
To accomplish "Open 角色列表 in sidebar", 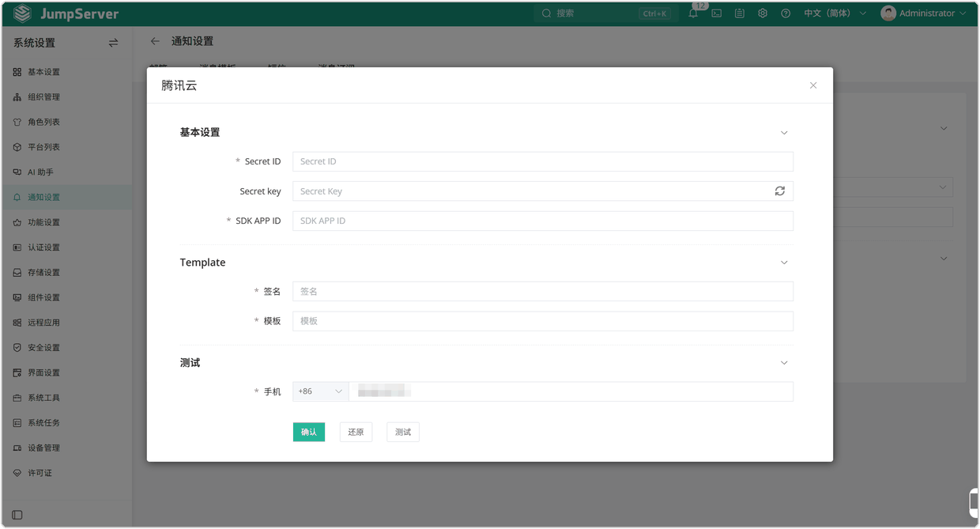I will tap(66, 123).
